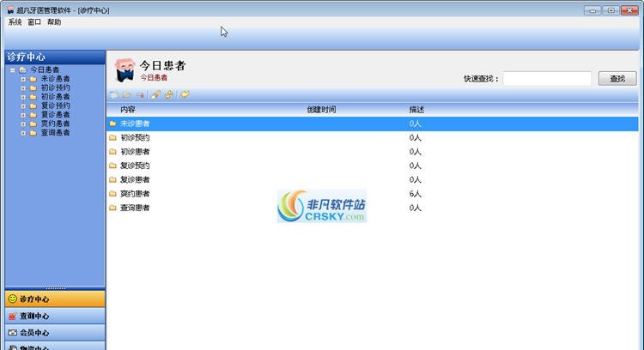Minimize the 超凡牙医管理软件 window
This screenshot has width=644, height=350.
pos(592,10)
